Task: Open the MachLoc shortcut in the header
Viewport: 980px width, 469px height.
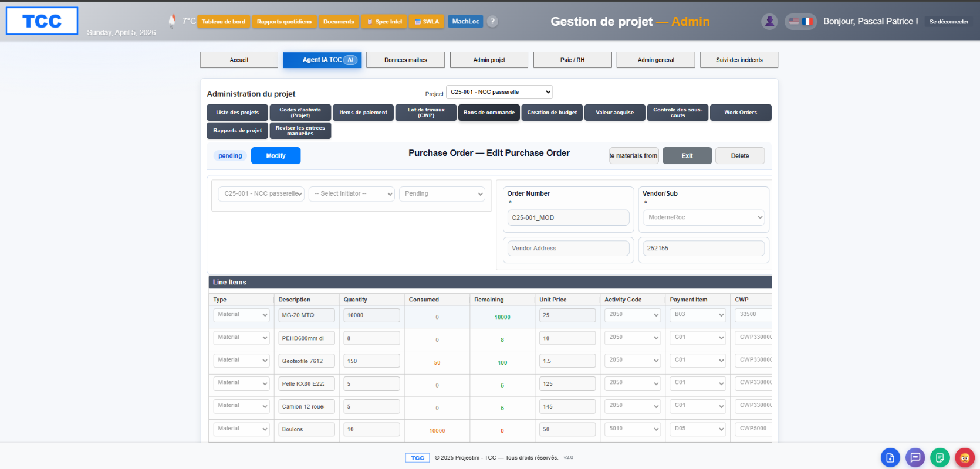Action: (465, 21)
